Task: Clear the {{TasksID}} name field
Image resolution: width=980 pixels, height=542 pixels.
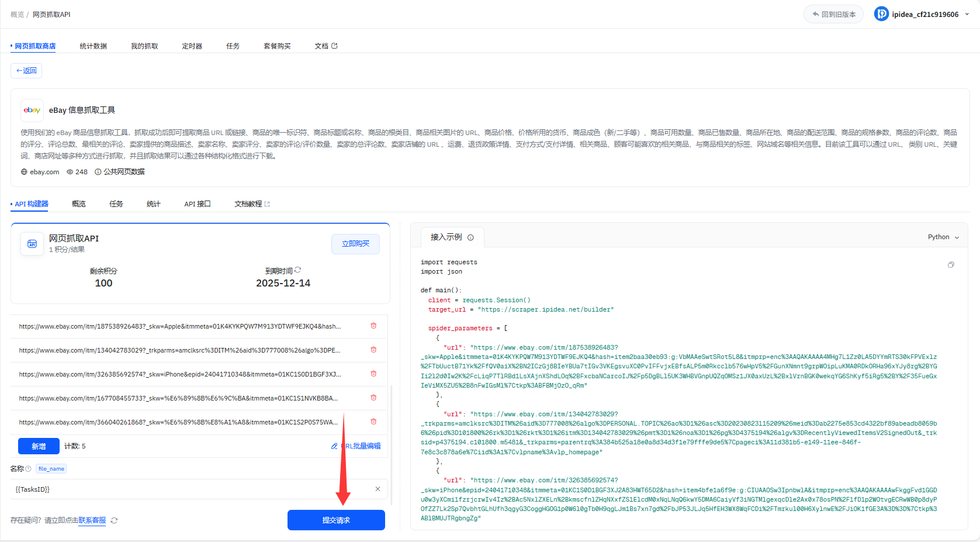Action: coord(378,489)
